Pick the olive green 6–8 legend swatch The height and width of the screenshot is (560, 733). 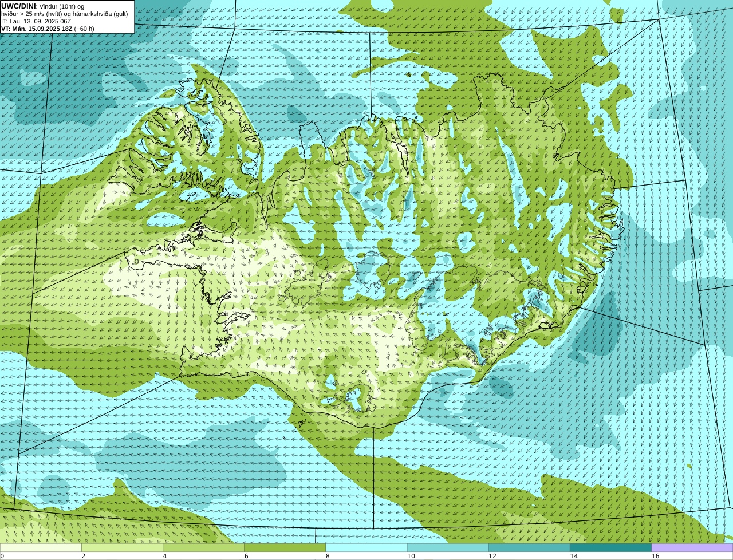pos(285,547)
